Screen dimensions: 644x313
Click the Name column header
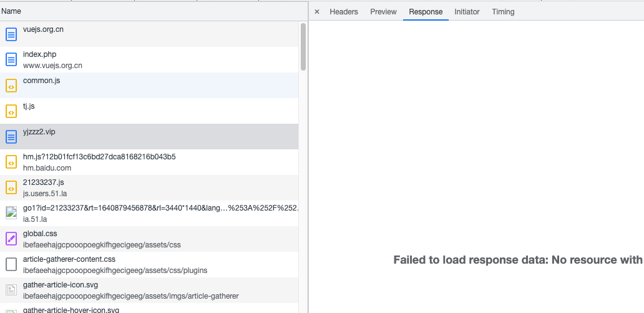tap(11, 11)
